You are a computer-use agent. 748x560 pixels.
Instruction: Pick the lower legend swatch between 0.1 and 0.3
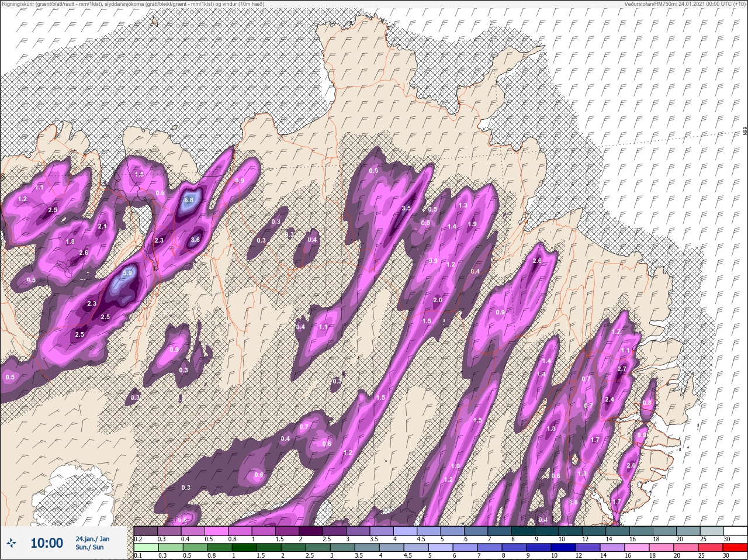coord(146,548)
